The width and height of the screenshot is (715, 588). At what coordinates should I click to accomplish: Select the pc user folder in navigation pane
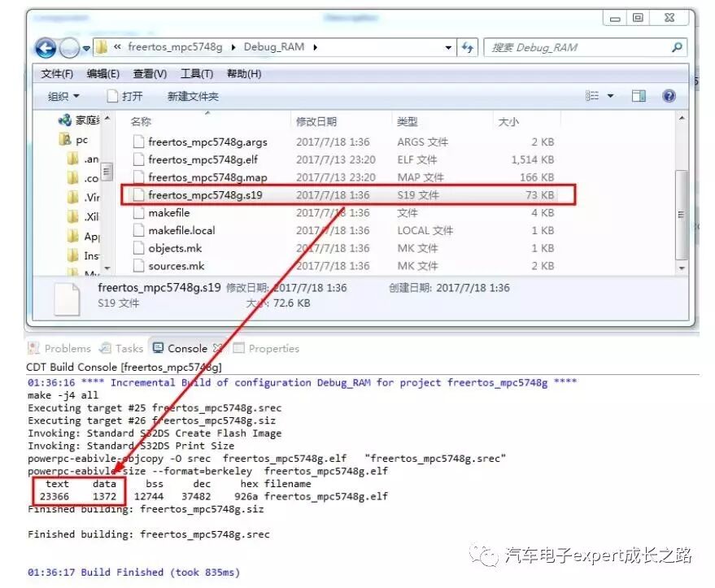pos(73,140)
